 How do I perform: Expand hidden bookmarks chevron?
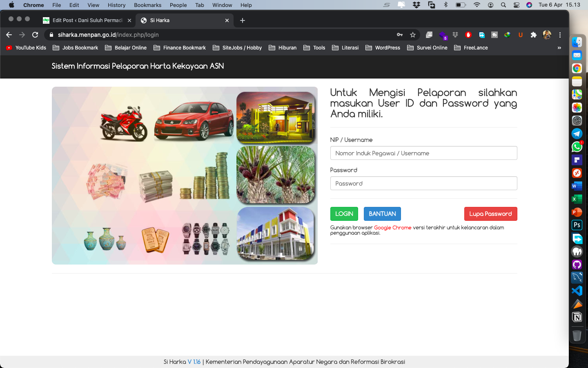coord(559,48)
